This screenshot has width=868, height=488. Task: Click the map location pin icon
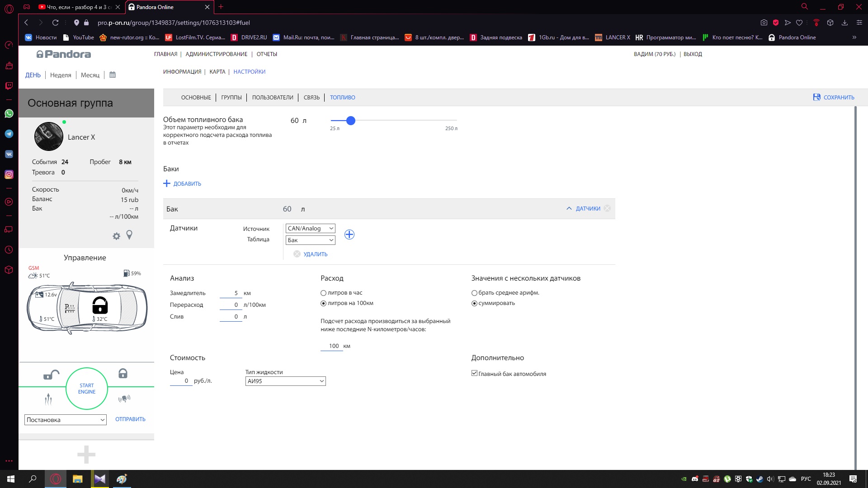point(129,235)
